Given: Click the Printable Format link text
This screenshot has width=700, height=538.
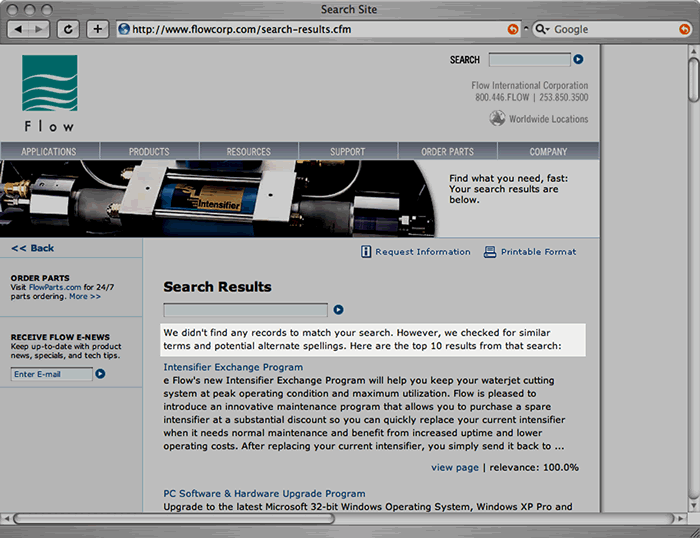Looking at the screenshot, I should [538, 252].
